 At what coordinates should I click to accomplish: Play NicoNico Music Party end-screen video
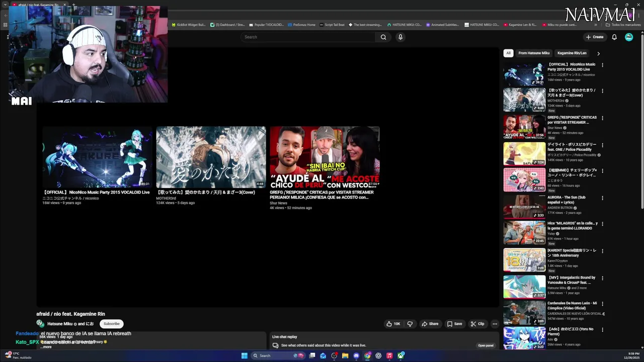tap(97, 157)
